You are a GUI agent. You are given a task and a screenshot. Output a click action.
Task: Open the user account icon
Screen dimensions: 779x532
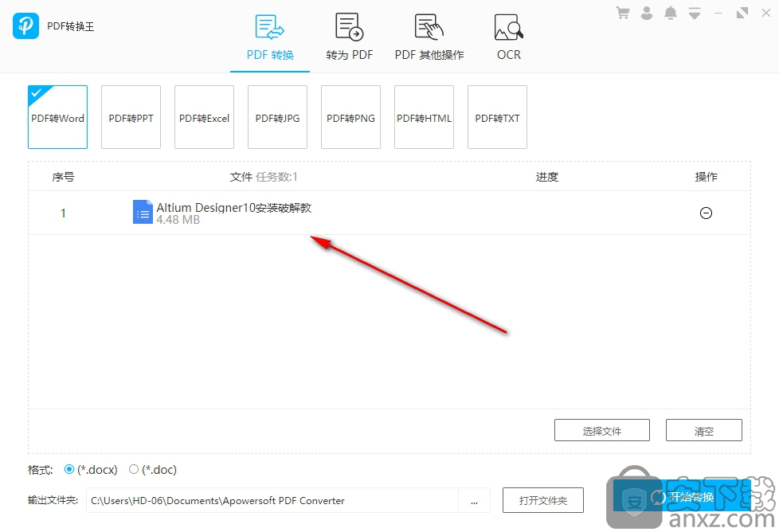(x=646, y=14)
